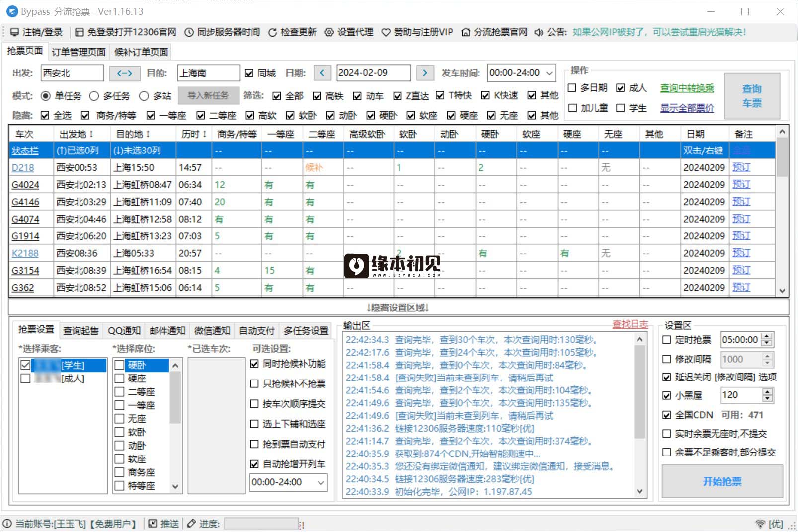
Task: Increase the 定时抢票 time stepper
Action: (x=767, y=336)
